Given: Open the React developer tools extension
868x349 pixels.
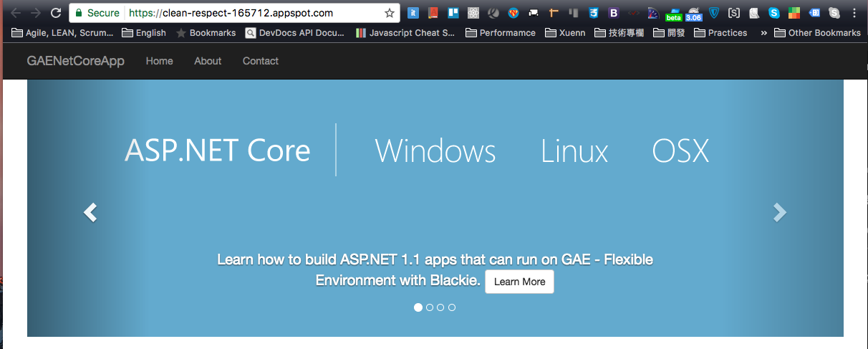Looking at the screenshot, I should [x=473, y=13].
